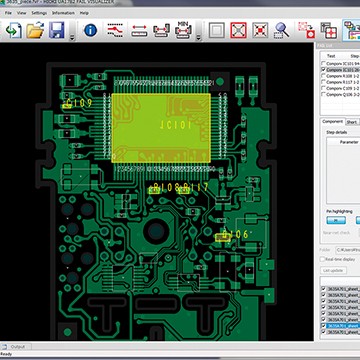Check the Q106 component checkbox
The width and height of the screenshot is (360, 360).
(x=323, y=94)
